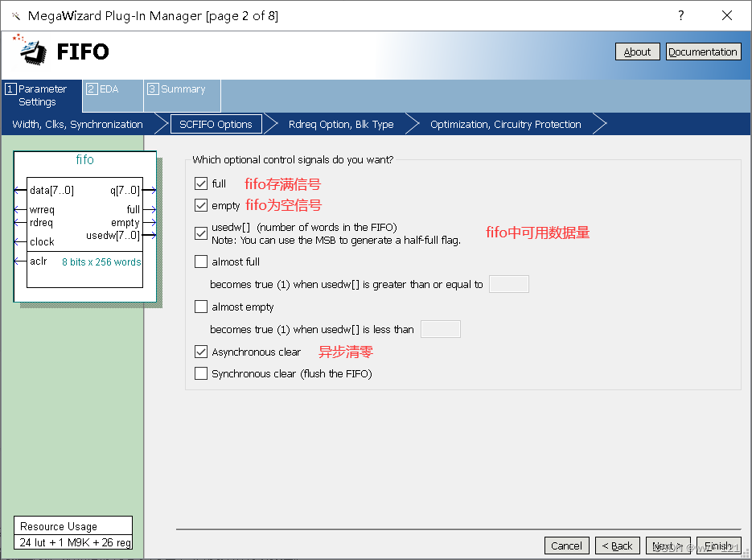
Task: Select the Width, Clks, Synchronization step
Action: pyautogui.click(x=77, y=124)
